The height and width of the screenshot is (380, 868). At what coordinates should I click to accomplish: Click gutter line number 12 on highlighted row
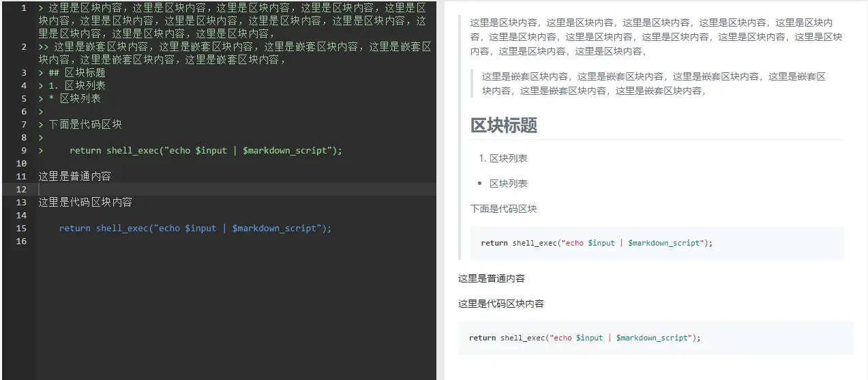click(x=21, y=189)
